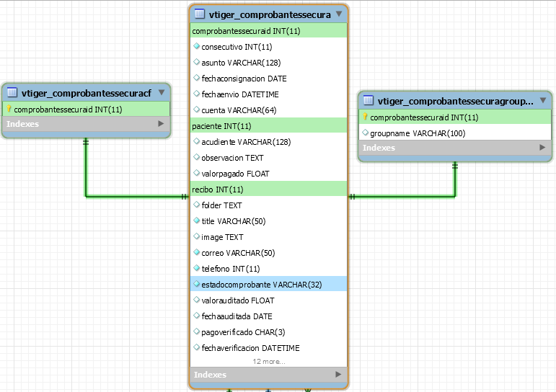Click the diamond icon beside fechaverificacion DATETIME

(196, 347)
